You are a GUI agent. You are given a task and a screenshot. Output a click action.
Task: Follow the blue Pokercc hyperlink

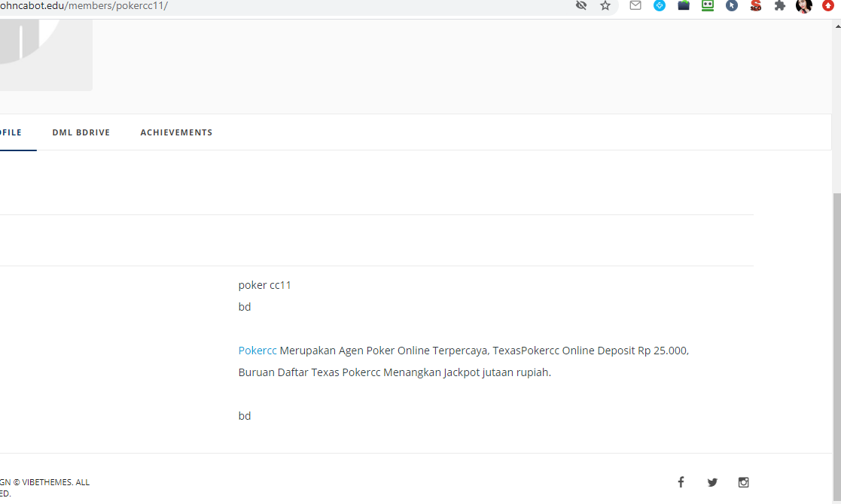(257, 351)
